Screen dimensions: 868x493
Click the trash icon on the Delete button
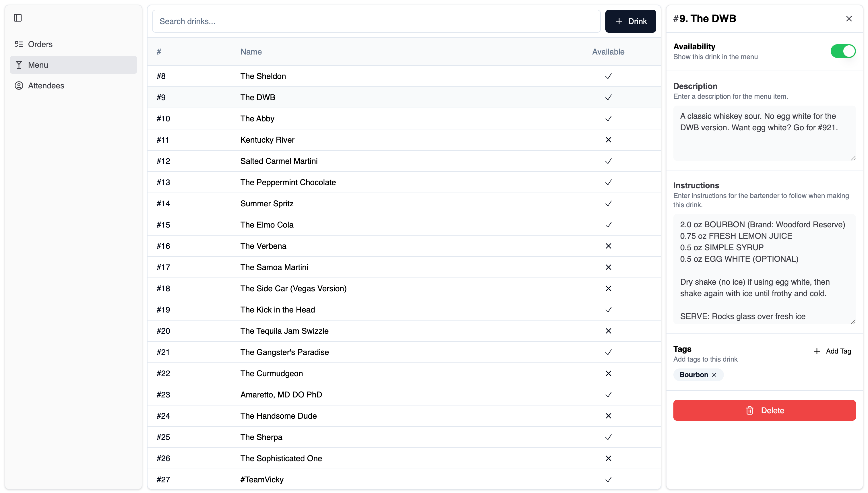tap(750, 410)
